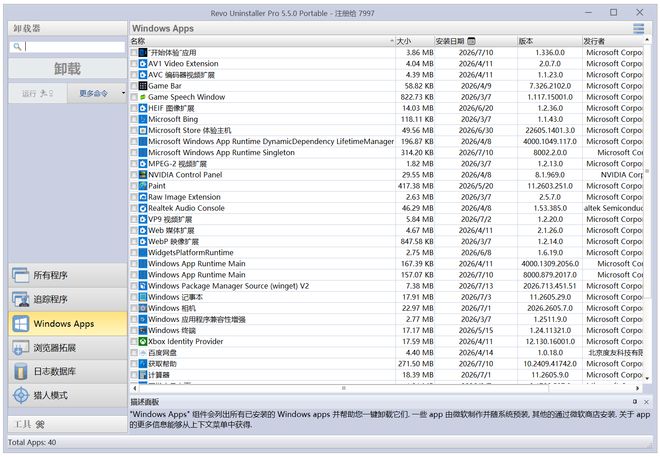Expand the arrow next to 更多命令
This screenshot has height=457, width=660.
(x=123, y=93)
